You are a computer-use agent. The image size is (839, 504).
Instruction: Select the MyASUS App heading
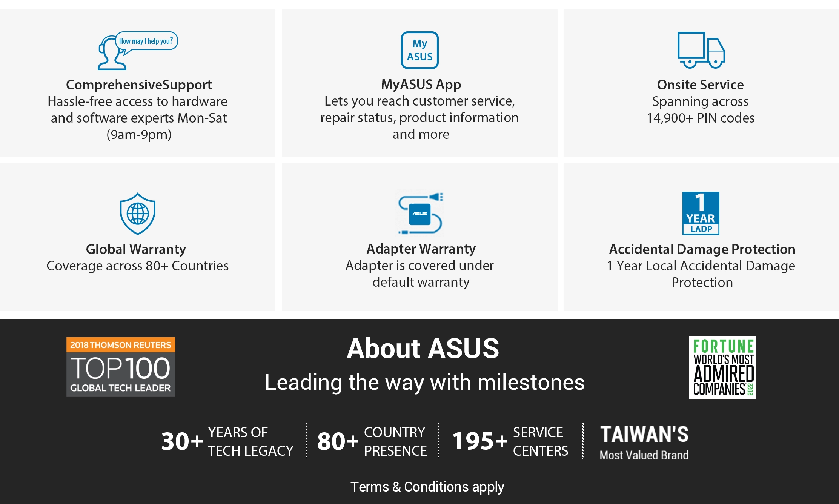421,85
